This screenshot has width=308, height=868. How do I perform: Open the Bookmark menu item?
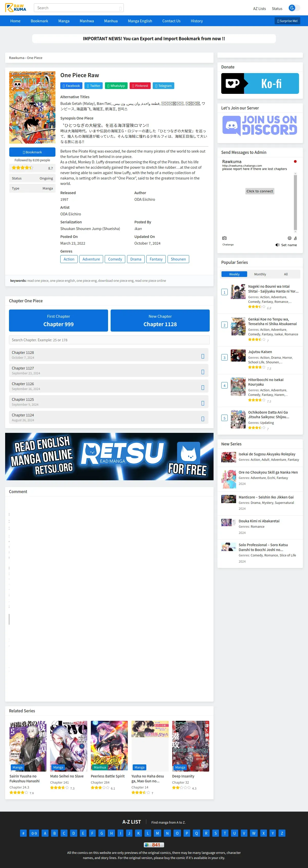click(39, 21)
